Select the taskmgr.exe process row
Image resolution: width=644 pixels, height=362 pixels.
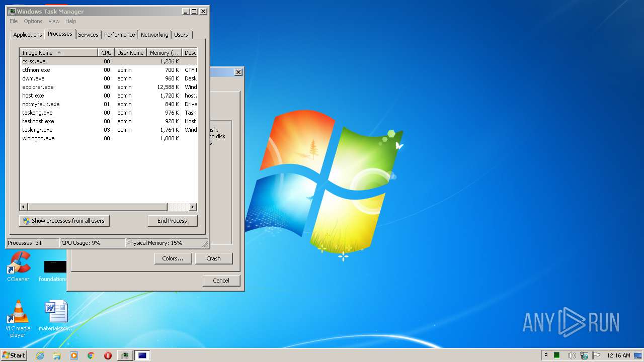tap(108, 130)
